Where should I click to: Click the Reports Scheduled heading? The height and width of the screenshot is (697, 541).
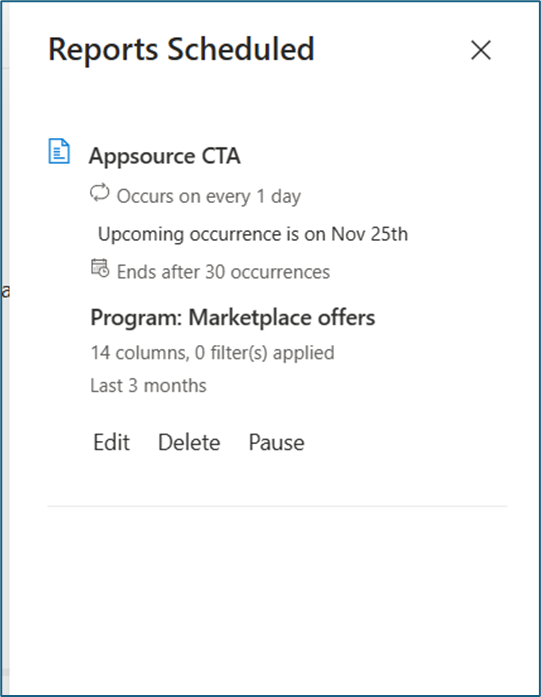point(181,50)
